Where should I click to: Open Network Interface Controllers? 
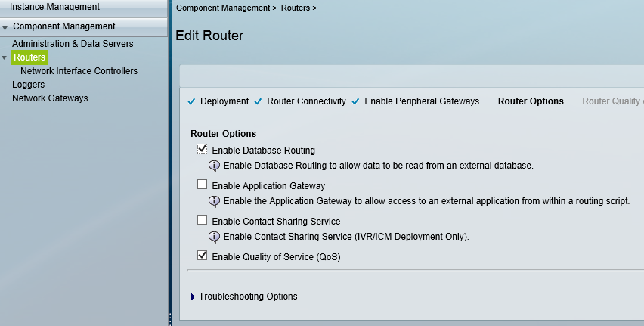point(79,70)
